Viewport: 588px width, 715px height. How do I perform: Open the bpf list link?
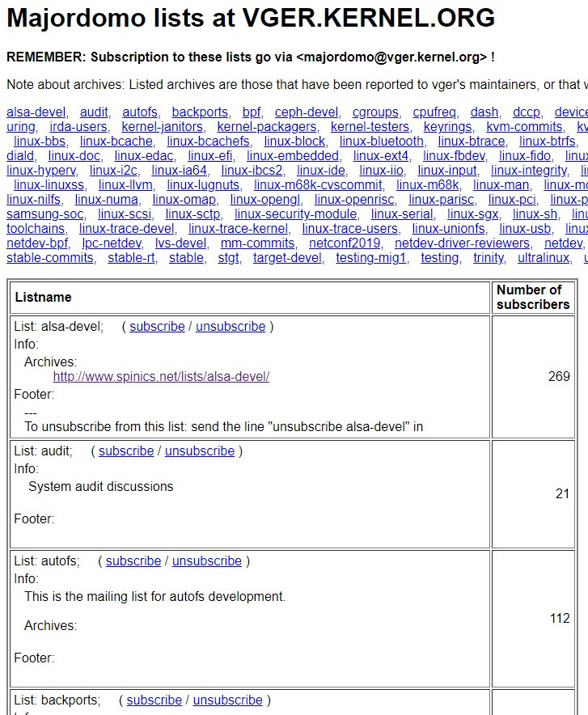point(252,112)
